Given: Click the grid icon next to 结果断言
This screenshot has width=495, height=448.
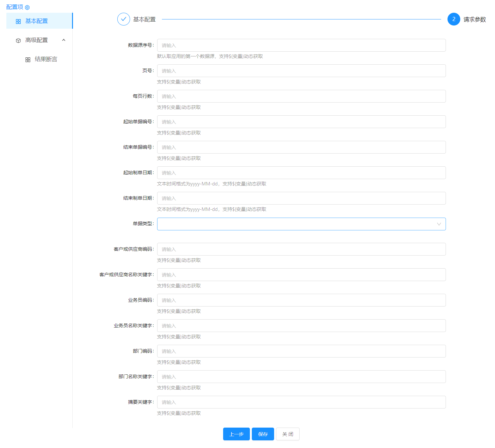Looking at the screenshot, I should point(28,60).
